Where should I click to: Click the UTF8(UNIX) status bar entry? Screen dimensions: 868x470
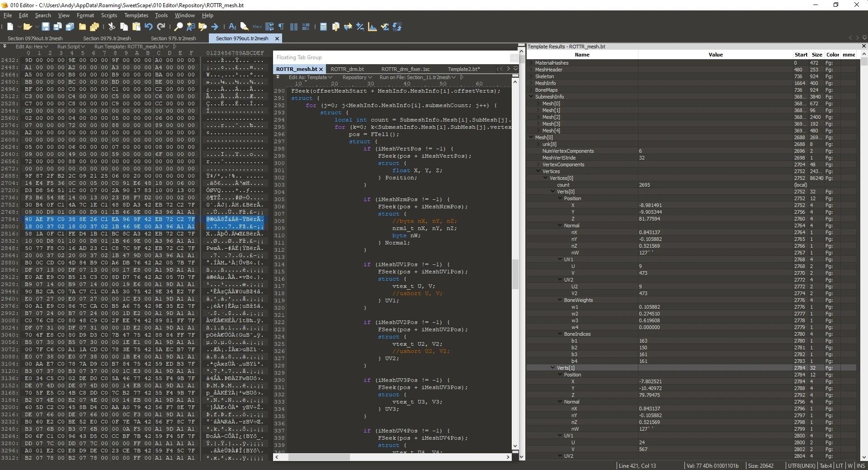pos(802,465)
